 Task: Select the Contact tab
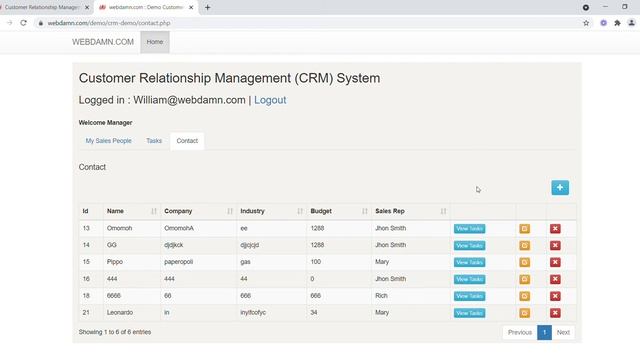point(187,141)
